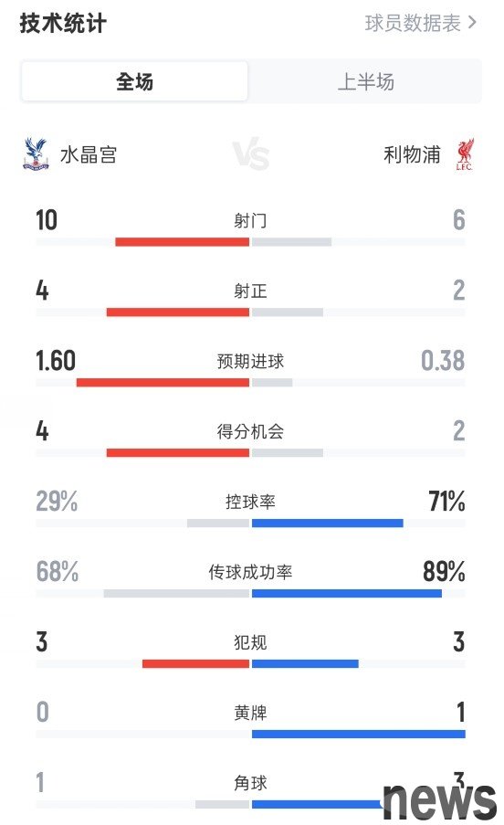This screenshot has width=504, height=825.
Task: Switch to 上半场 tab
Action: pos(365,81)
